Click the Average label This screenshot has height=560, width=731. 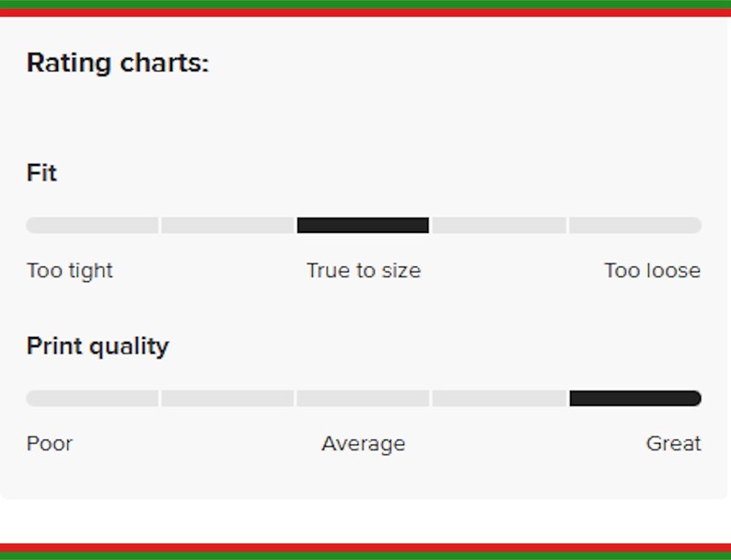point(363,444)
